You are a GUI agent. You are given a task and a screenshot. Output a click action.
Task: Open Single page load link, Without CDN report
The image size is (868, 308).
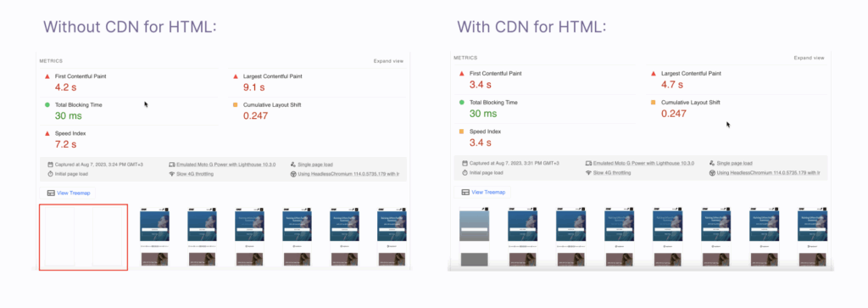[315, 165]
